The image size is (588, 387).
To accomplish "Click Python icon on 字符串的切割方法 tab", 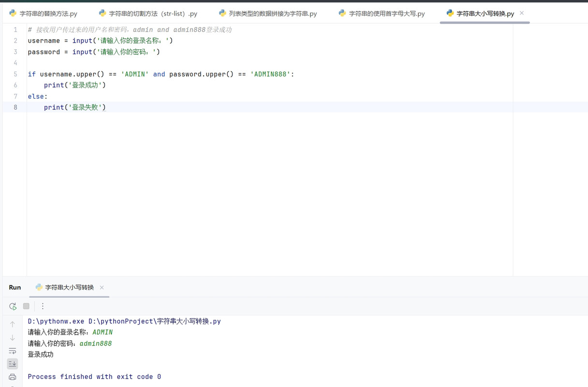I will [x=103, y=13].
